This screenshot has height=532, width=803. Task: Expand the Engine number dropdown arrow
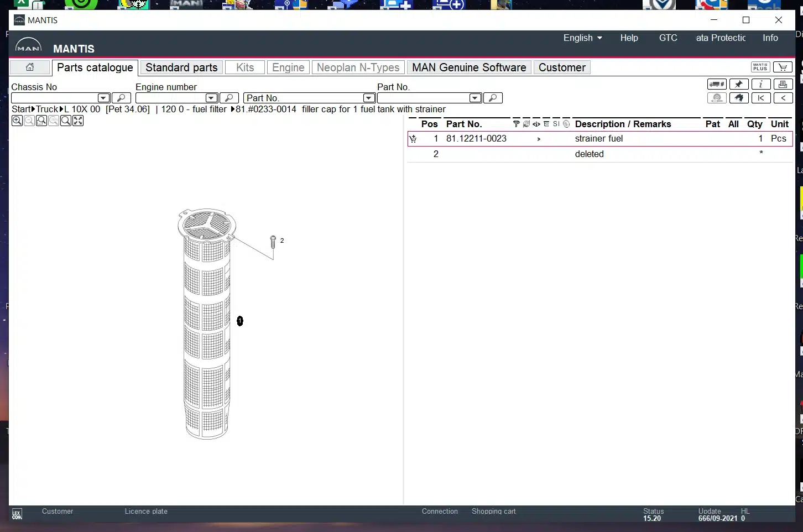pyautogui.click(x=211, y=98)
